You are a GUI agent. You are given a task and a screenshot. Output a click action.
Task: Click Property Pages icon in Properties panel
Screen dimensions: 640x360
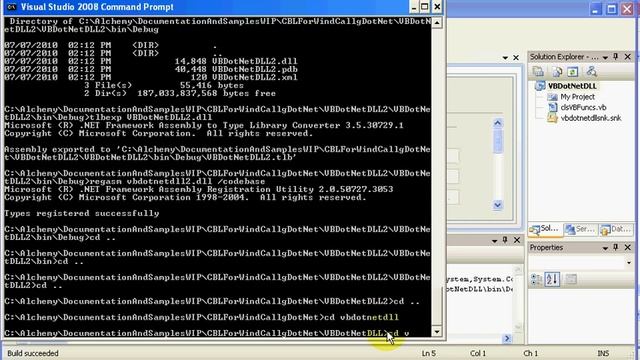point(571,280)
